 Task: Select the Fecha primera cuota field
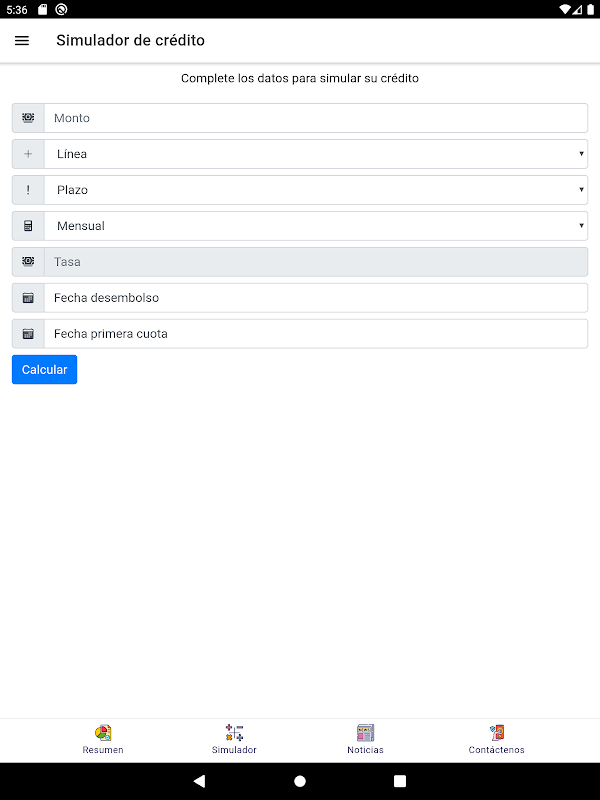[316, 334]
